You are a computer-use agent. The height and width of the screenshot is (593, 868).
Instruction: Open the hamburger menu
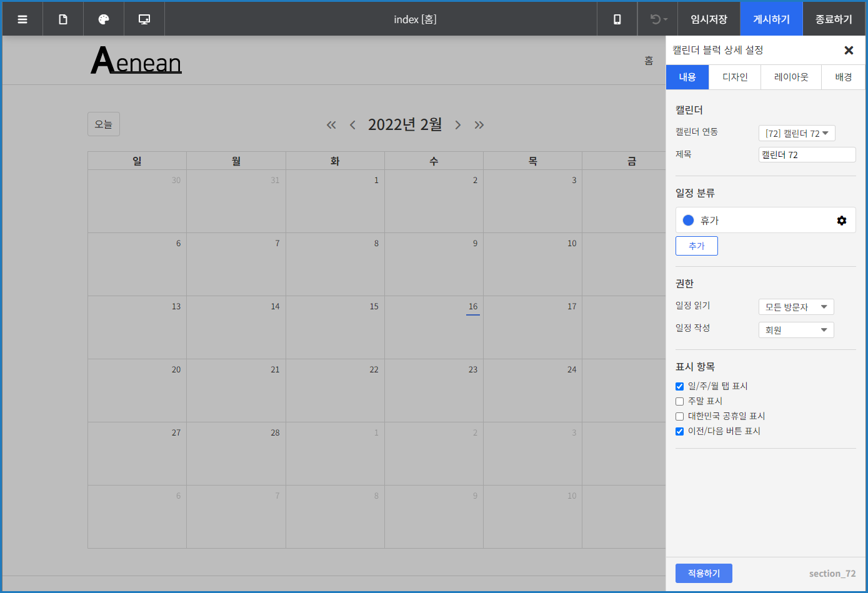pyautogui.click(x=22, y=19)
